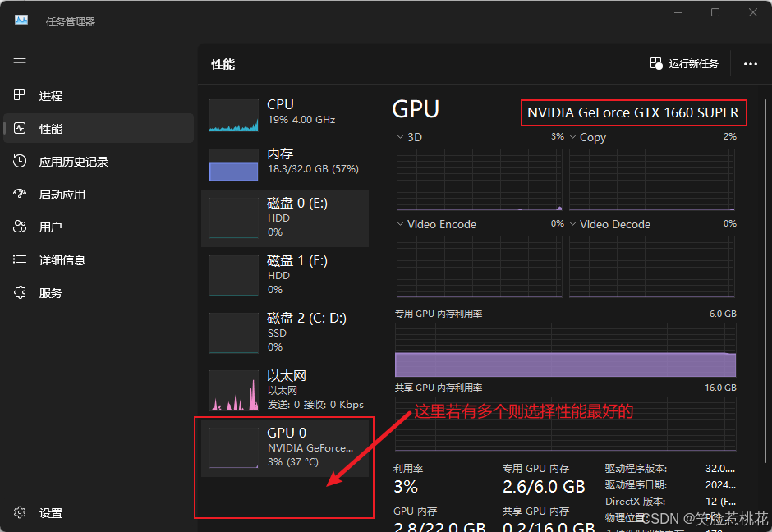Click the NVIDIA GeForce GTX 1660 SUPER label
This screenshot has width=772, height=532.
(x=632, y=112)
